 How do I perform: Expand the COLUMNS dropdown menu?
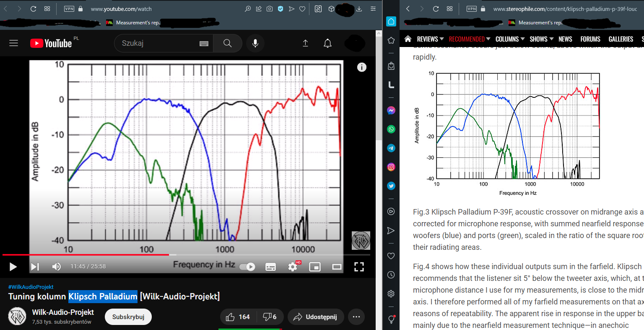pos(510,39)
